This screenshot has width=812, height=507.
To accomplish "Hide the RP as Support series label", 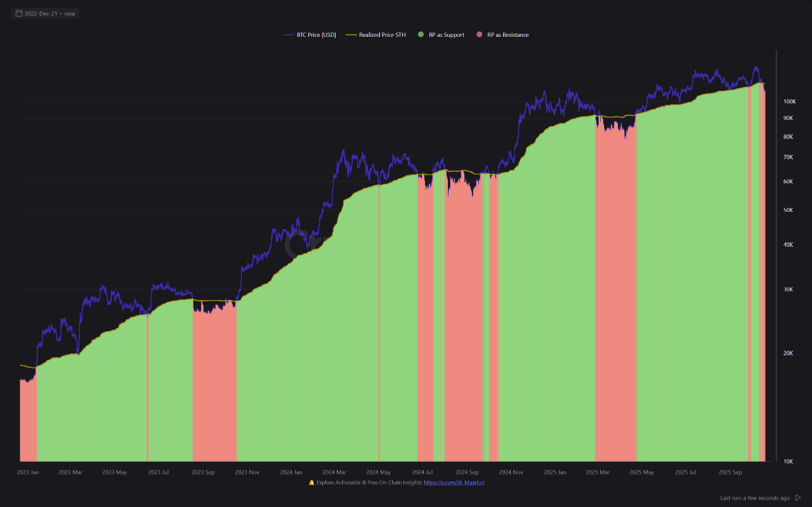I will click(x=447, y=35).
